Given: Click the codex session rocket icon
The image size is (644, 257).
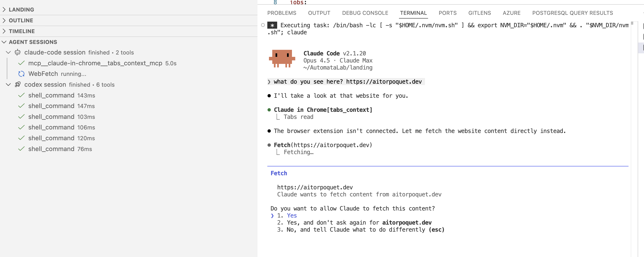Looking at the screenshot, I should [18, 84].
